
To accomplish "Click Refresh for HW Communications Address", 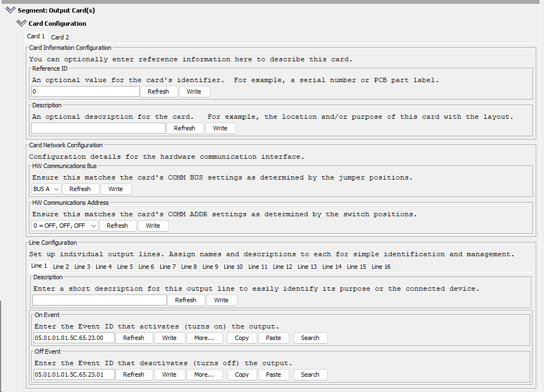I will [117, 226].
